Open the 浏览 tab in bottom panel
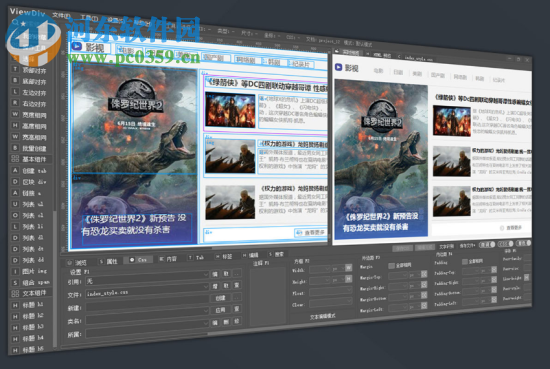This screenshot has height=369, width=550. pos(77,263)
